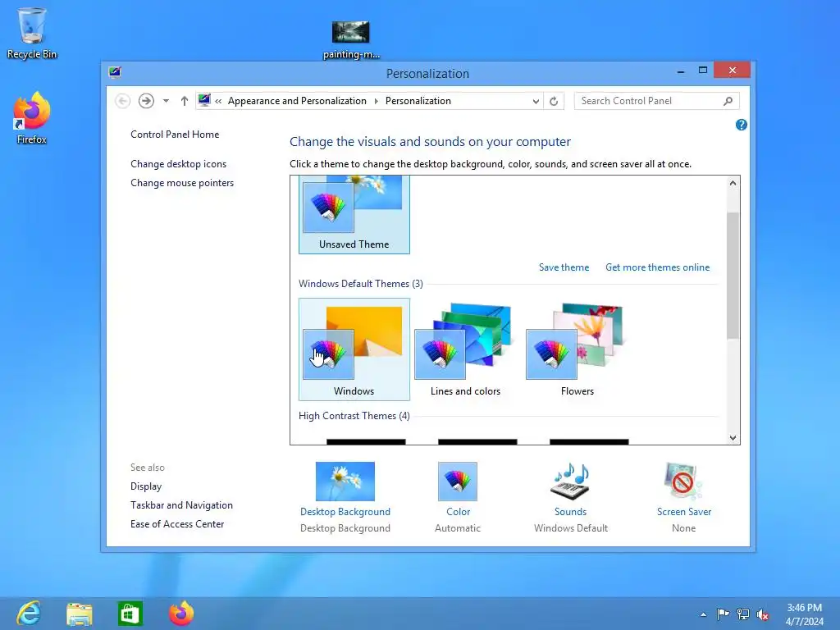Open Action Center flag icon
840x630 pixels.
pyautogui.click(x=723, y=614)
